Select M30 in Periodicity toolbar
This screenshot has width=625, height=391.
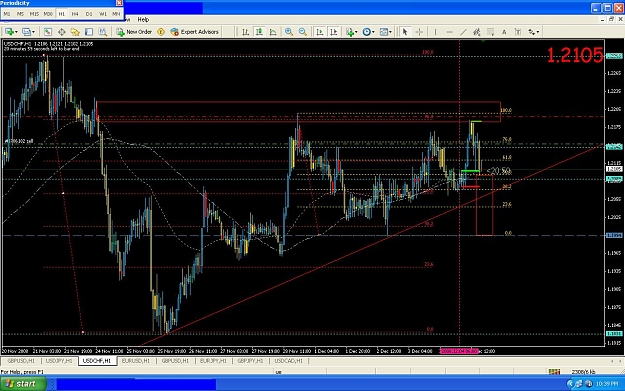pyautogui.click(x=48, y=14)
